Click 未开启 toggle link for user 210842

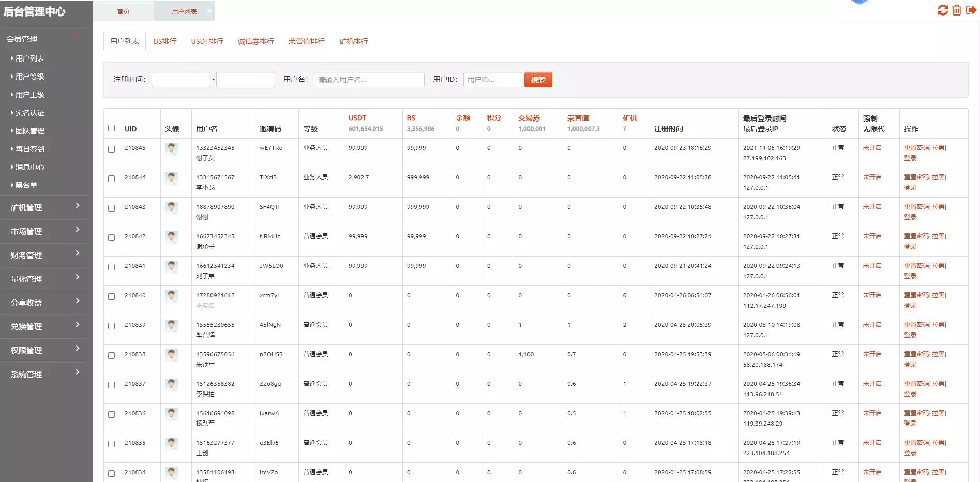coord(872,236)
